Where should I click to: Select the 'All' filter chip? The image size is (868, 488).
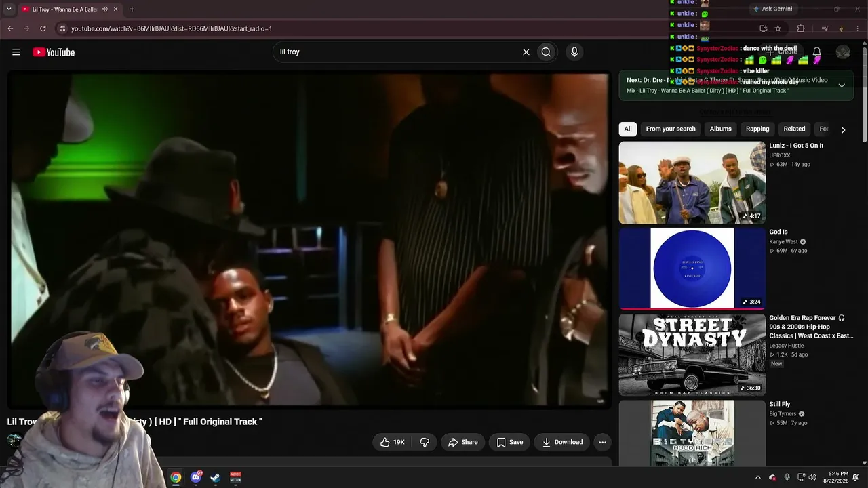[628, 129]
